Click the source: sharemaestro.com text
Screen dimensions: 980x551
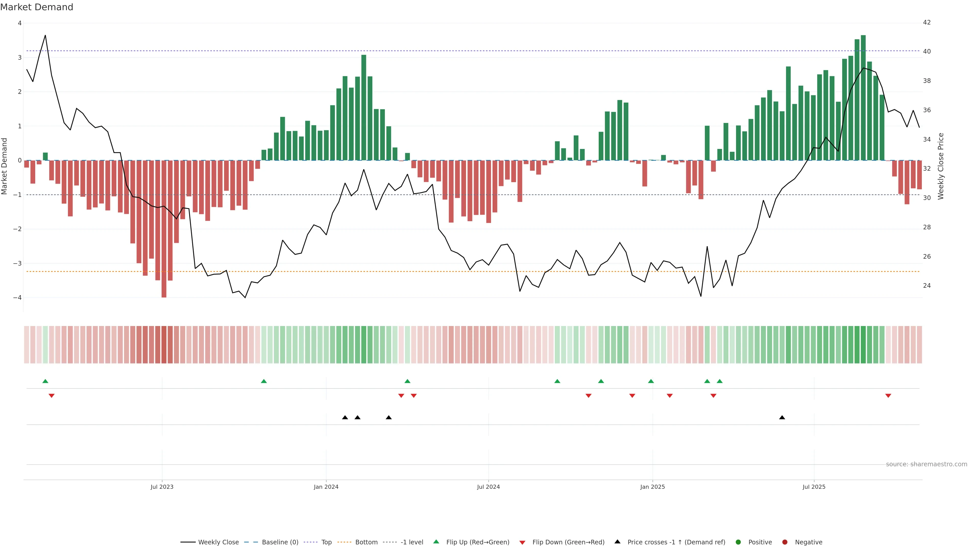click(x=926, y=464)
